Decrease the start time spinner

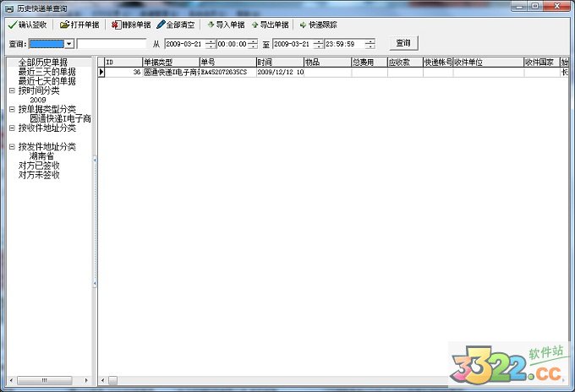[x=253, y=46]
